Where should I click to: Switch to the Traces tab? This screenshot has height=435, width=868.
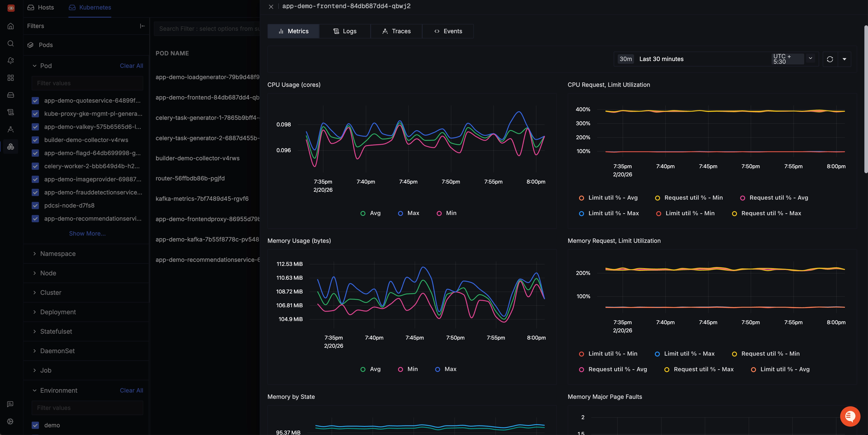(x=396, y=31)
